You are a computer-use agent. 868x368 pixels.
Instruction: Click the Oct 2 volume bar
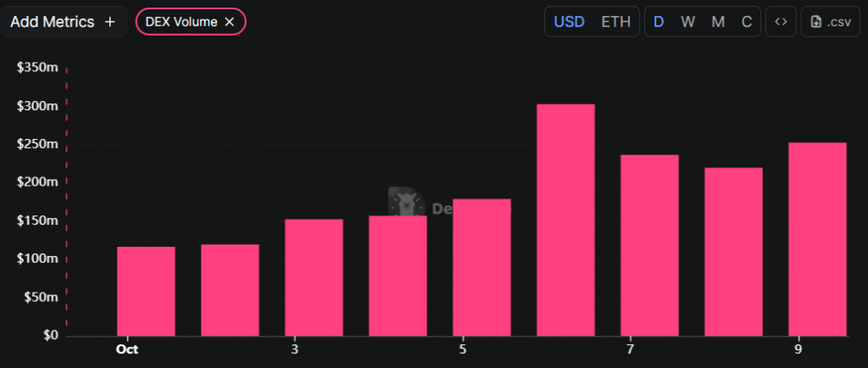[x=230, y=290]
